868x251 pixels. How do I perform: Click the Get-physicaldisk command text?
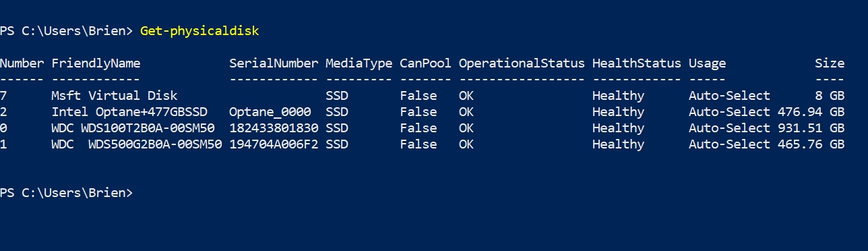click(x=199, y=31)
